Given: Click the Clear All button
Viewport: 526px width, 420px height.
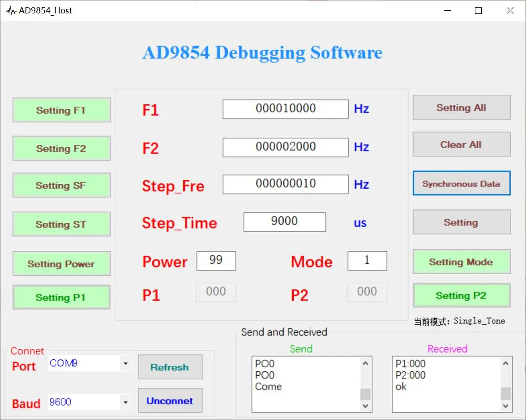Looking at the screenshot, I should pos(462,144).
